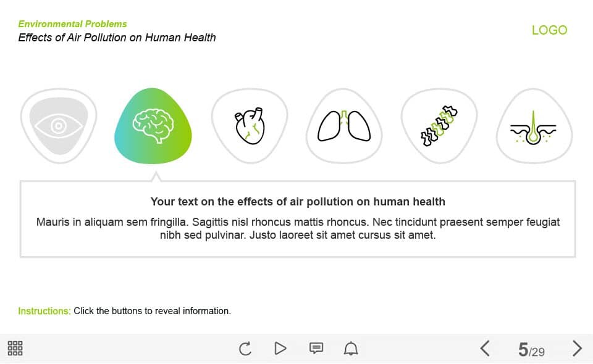
Task: Select the brain icon button
Action: [153, 126]
